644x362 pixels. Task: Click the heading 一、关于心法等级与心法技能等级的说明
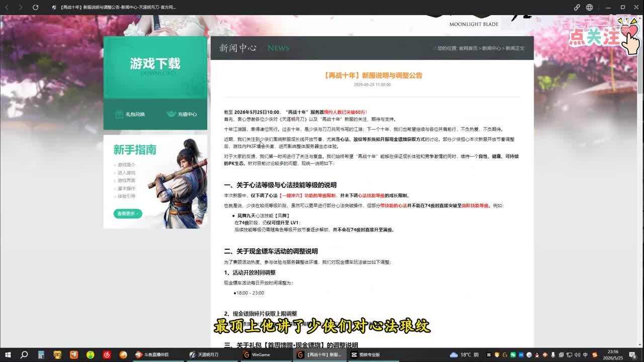click(x=280, y=185)
